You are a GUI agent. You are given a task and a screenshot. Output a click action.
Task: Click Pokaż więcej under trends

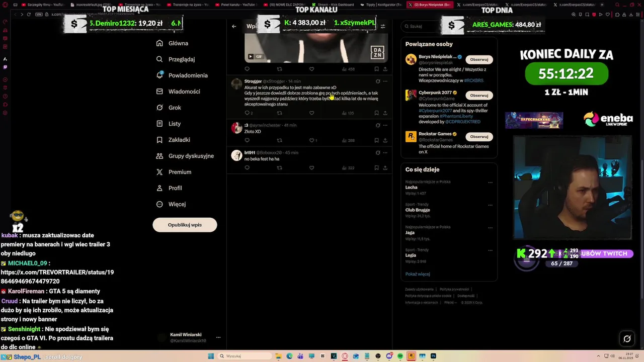pyautogui.click(x=418, y=274)
